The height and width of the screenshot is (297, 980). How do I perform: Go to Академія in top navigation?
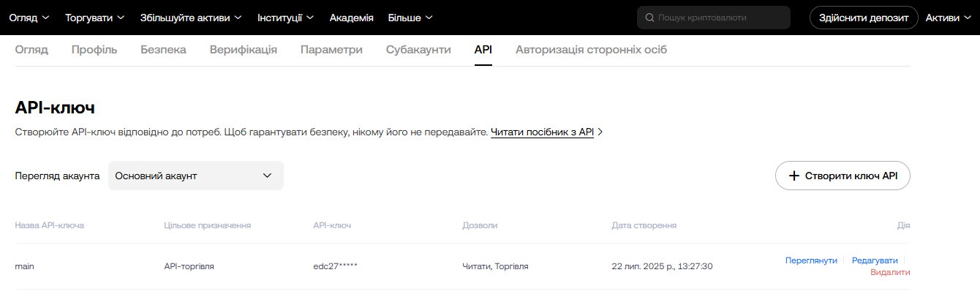(x=351, y=18)
